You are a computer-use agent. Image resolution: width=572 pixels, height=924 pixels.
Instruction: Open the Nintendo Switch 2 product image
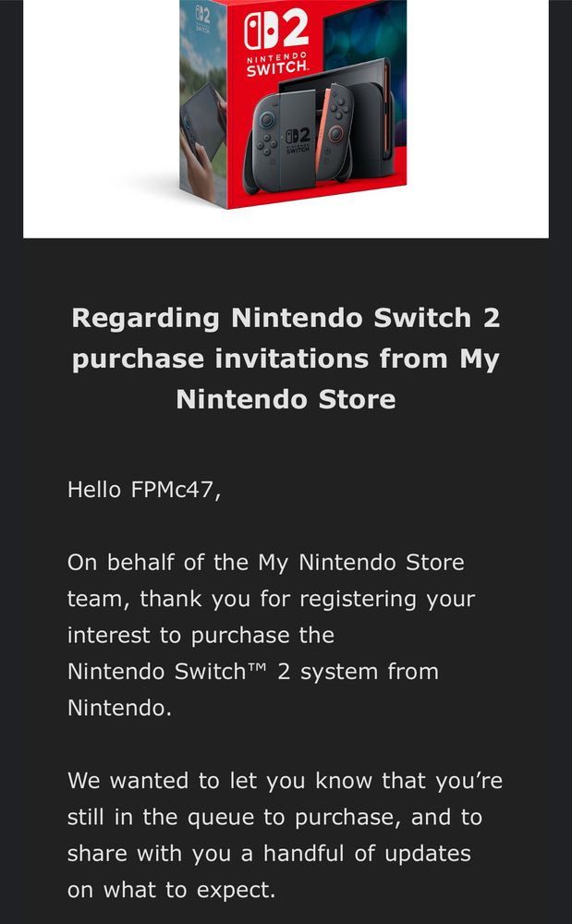tap(293, 103)
